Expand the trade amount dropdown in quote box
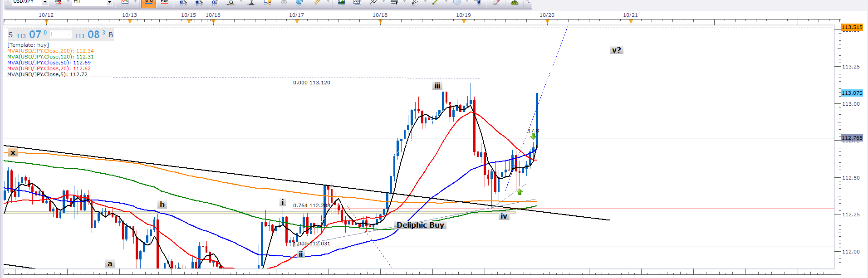 69,34
